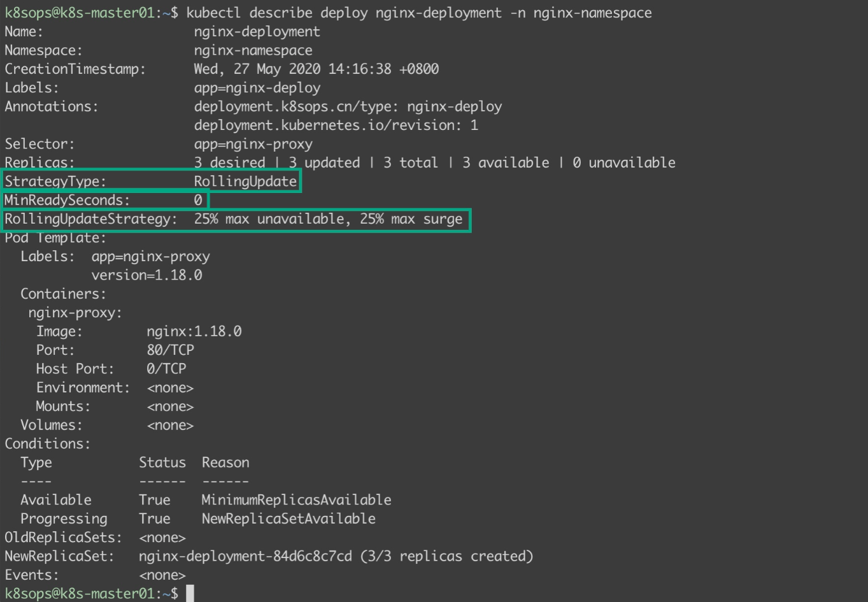Click the nginx-namespace Namespace value
The image size is (868, 602).
[x=253, y=50]
